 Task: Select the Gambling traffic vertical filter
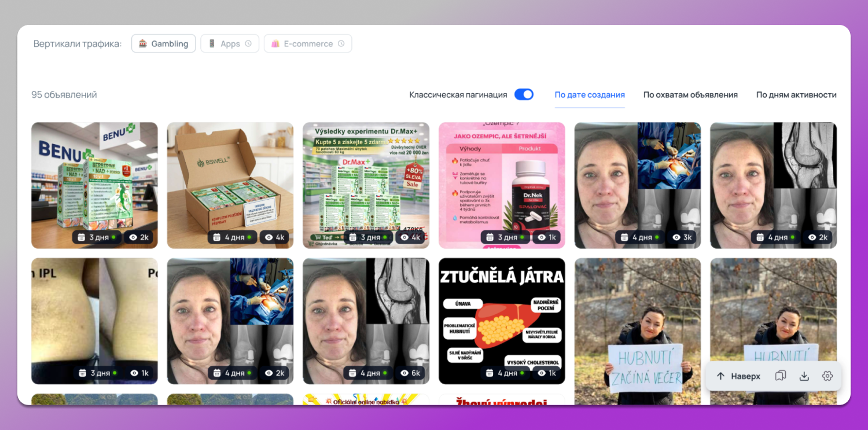pos(163,43)
